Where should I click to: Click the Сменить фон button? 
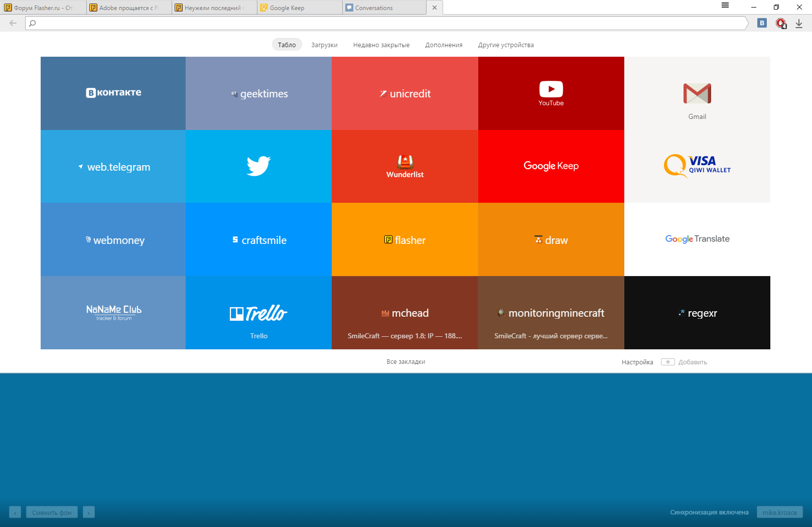point(52,512)
